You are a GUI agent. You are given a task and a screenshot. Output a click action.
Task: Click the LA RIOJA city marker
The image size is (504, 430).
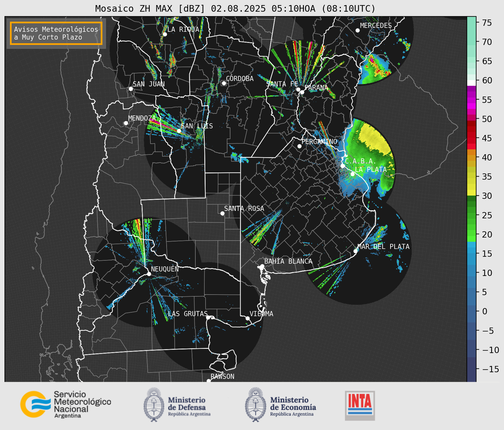[165, 34]
